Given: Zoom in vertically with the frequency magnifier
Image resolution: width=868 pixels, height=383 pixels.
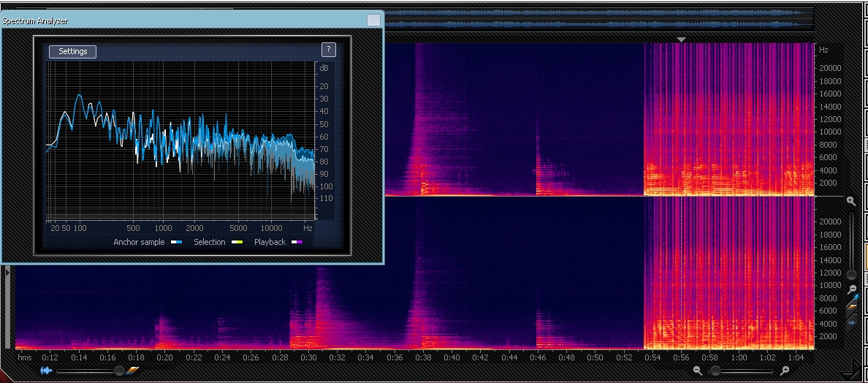Looking at the screenshot, I should pos(851,201).
